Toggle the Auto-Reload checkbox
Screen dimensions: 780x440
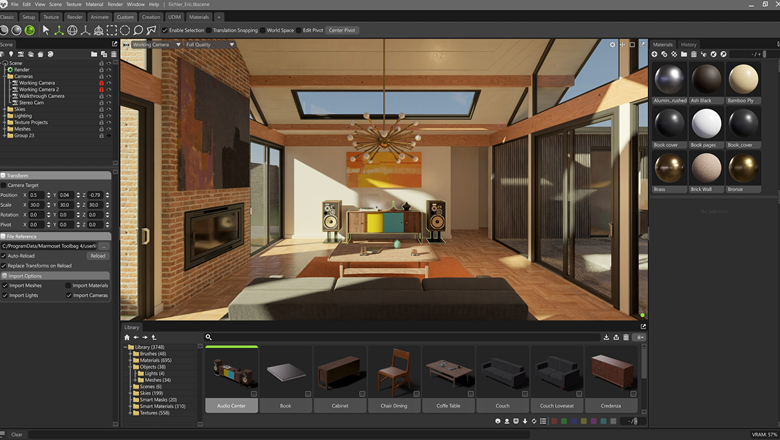coord(5,256)
